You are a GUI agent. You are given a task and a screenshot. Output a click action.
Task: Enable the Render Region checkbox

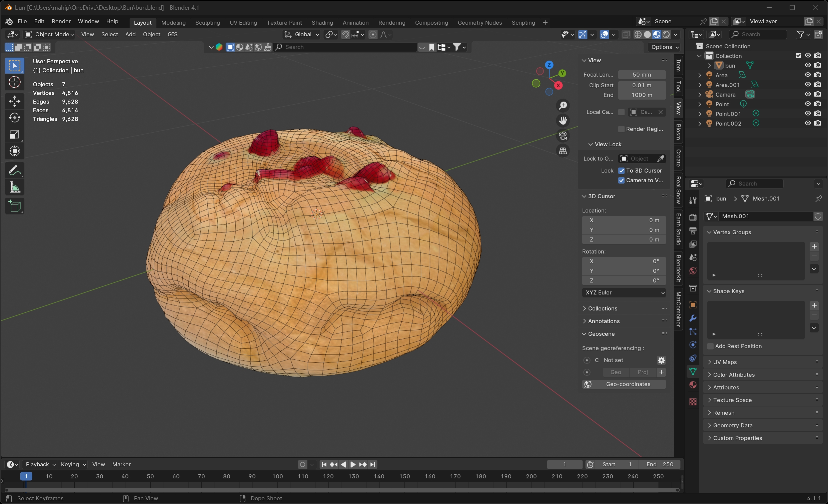[x=621, y=129]
